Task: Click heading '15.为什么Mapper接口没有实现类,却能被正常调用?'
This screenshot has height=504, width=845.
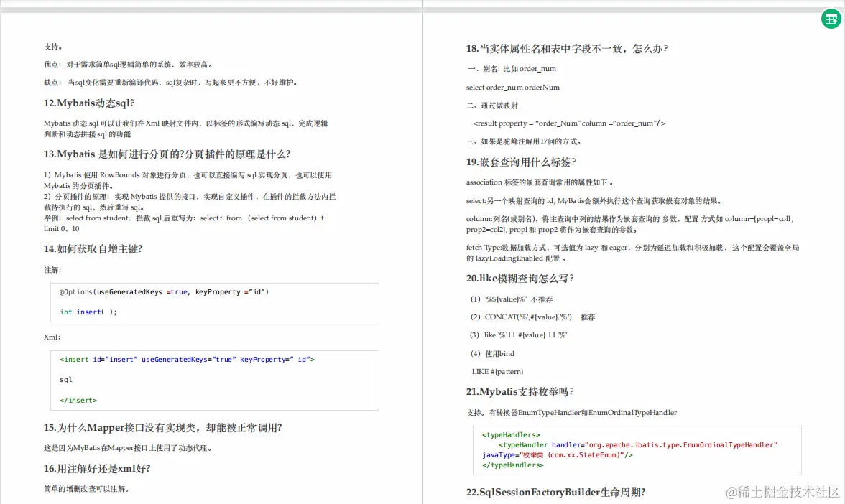Action: pos(162,428)
